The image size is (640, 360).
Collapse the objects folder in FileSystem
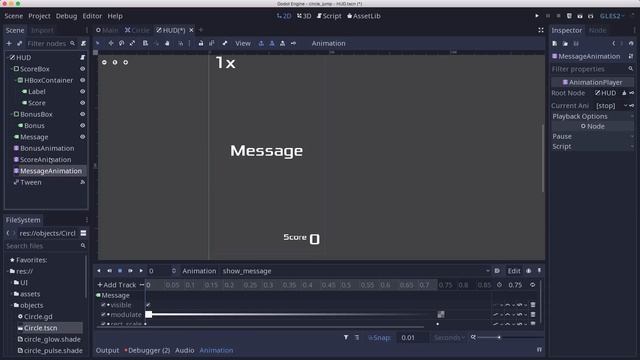12,305
